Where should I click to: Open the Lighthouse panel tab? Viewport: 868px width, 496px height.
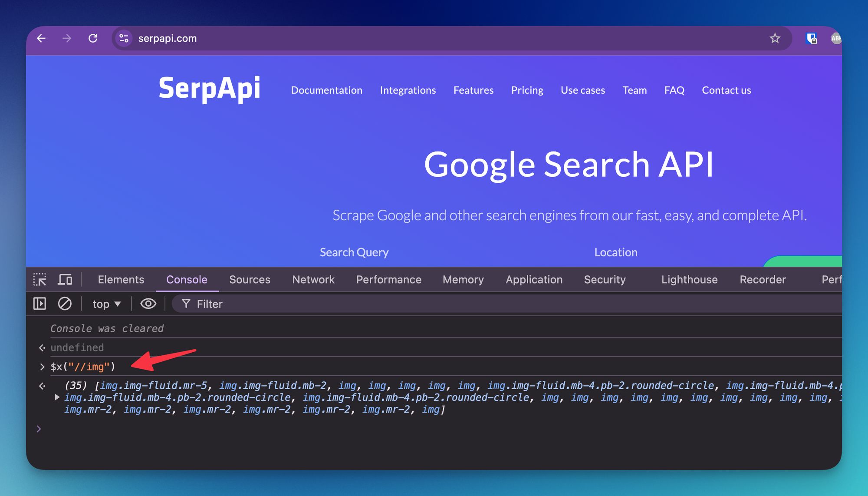(x=689, y=279)
